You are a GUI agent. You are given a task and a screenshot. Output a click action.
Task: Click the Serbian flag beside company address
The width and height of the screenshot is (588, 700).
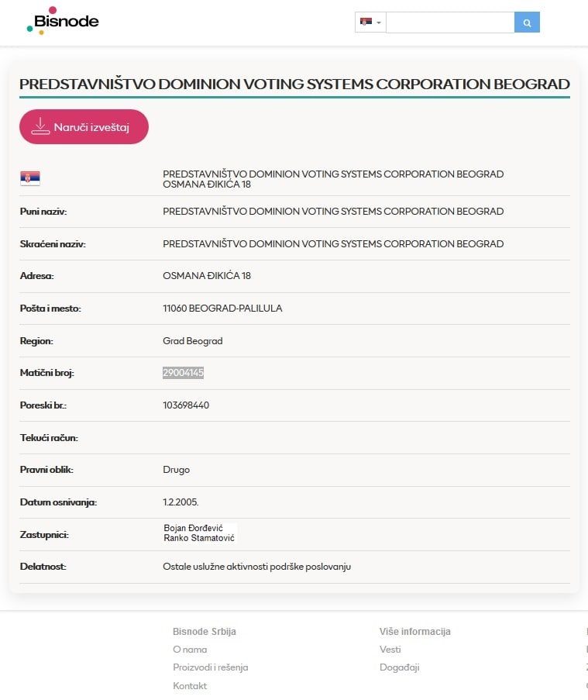pyautogui.click(x=30, y=179)
